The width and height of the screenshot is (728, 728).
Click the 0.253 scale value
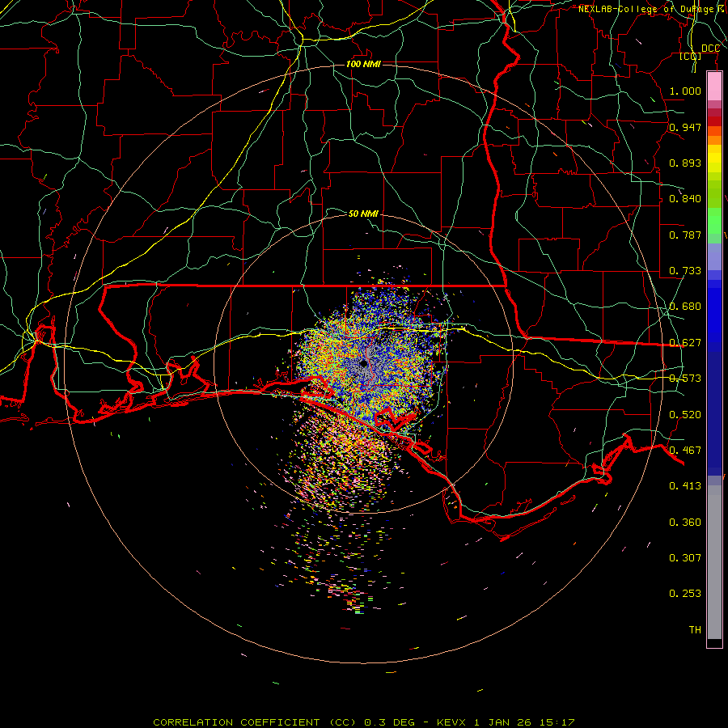pyautogui.click(x=685, y=594)
